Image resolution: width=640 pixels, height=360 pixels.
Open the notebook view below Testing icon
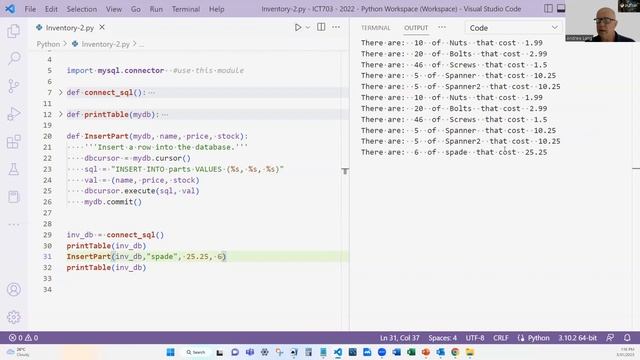[13, 197]
